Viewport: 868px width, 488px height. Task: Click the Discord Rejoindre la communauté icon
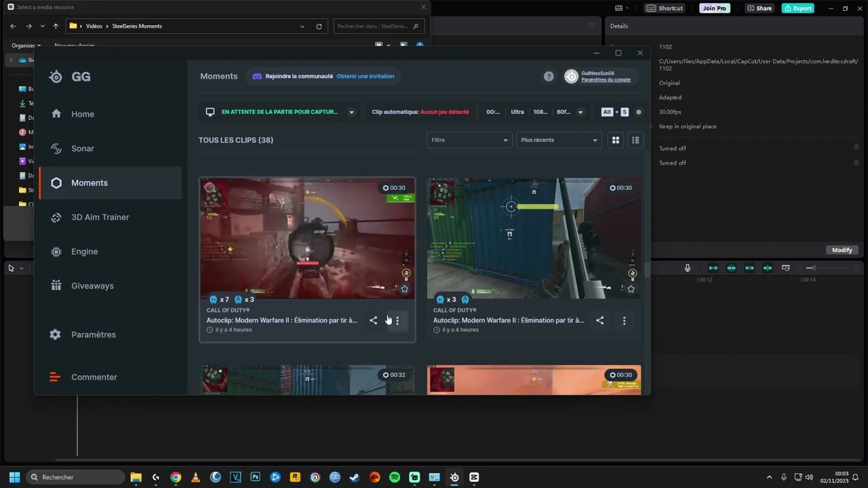pyautogui.click(x=257, y=77)
